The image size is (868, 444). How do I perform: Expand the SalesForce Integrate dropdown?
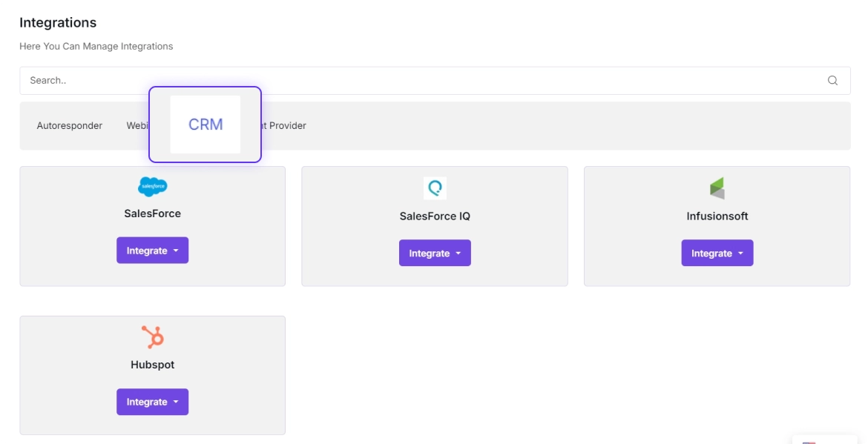pyautogui.click(x=152, y=251)
